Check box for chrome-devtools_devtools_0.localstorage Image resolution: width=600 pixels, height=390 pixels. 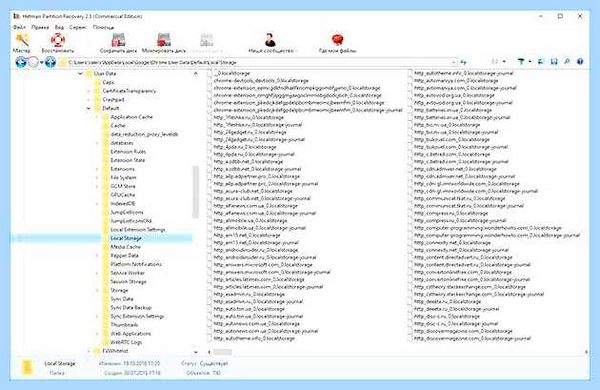pos(210,81)
